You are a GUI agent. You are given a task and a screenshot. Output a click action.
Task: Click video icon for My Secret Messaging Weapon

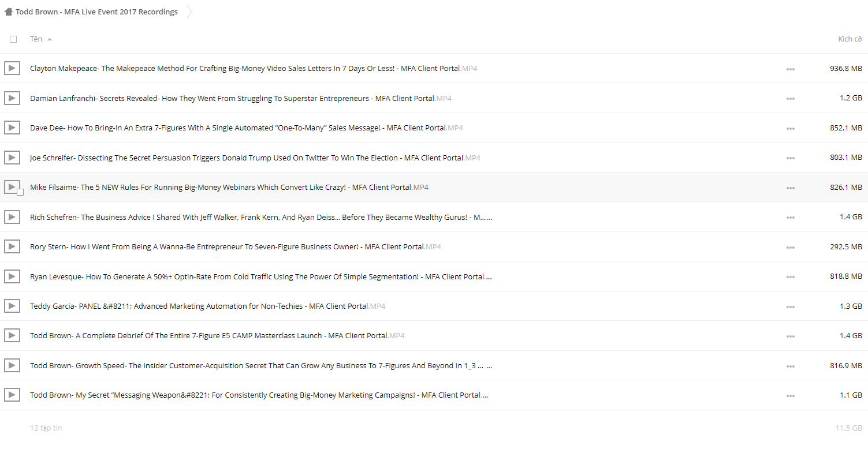[x=12, y=395]
